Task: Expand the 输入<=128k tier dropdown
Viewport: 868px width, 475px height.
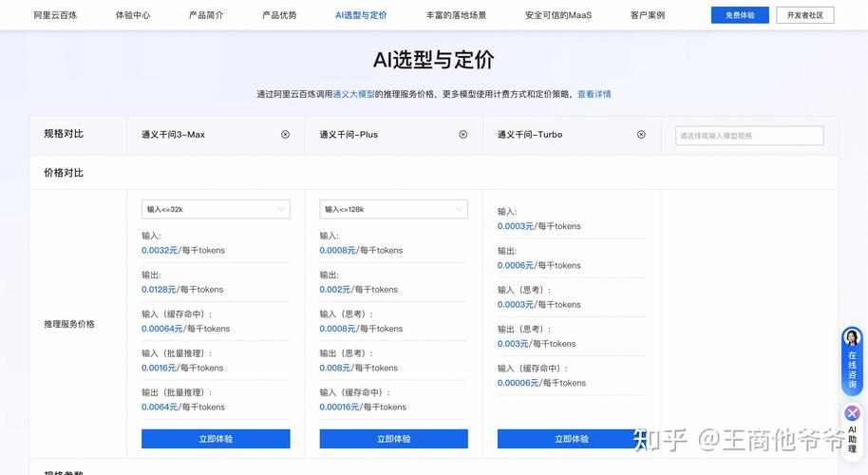Action: coord(393,209)
